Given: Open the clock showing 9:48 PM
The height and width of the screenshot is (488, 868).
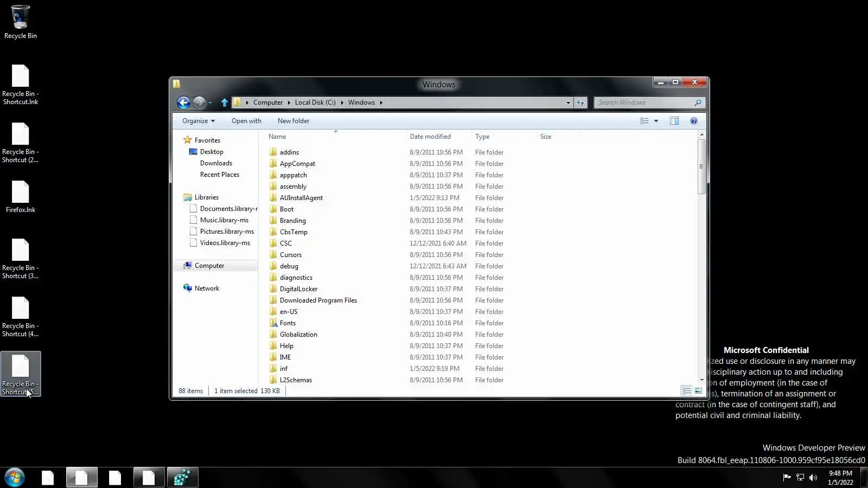Looking at the screenshot, I should pos(840,478).
